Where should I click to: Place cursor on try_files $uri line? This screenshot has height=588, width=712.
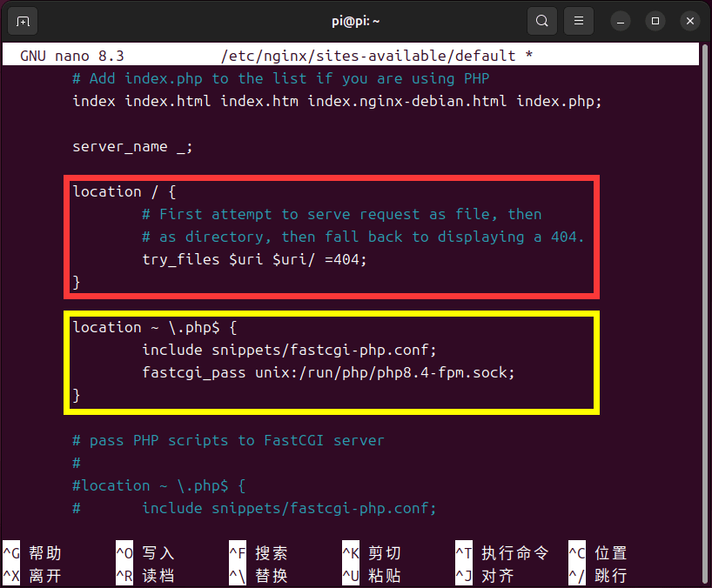tap(254, 259)
